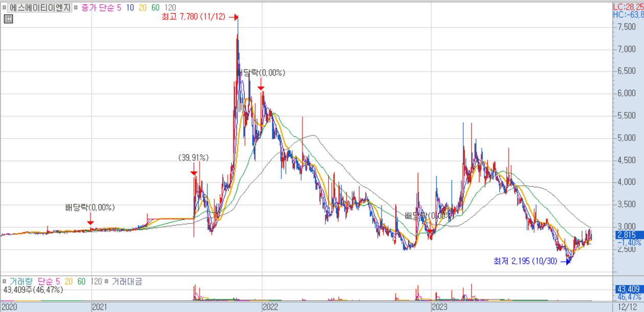This screenshot has width=644, height=312.
Task: Click the 2023 label on the time axis
Action: pyautogui.click(x=440, y=307)
